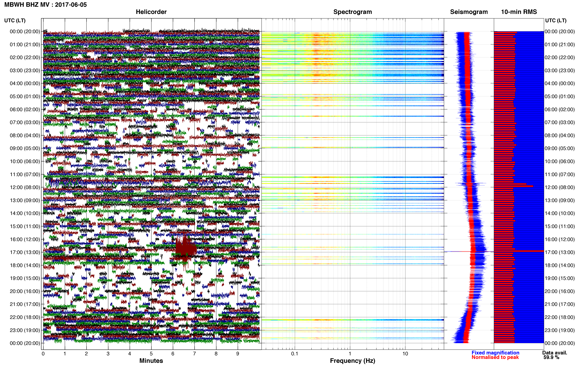Click the elevated red RMS bar near 12:00

tap(513, 186)
